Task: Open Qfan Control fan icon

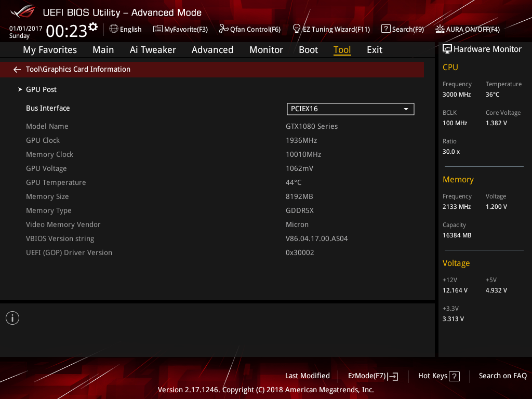Action: click(223, 29)
